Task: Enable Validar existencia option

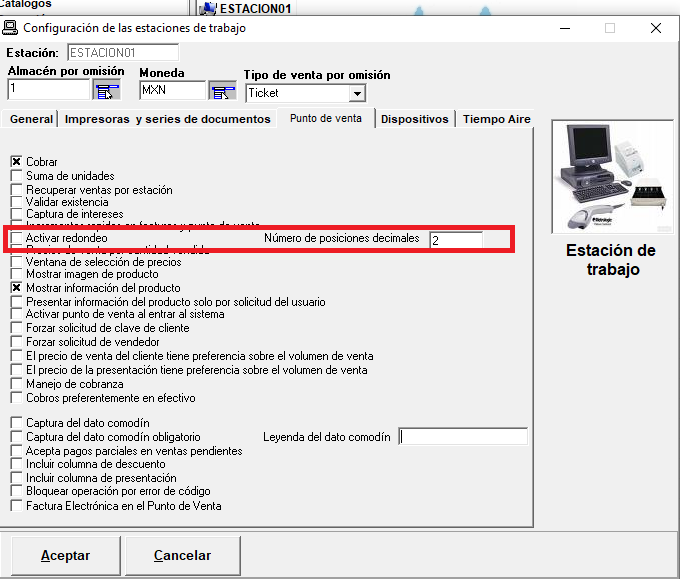Action: tap(16, 202)
